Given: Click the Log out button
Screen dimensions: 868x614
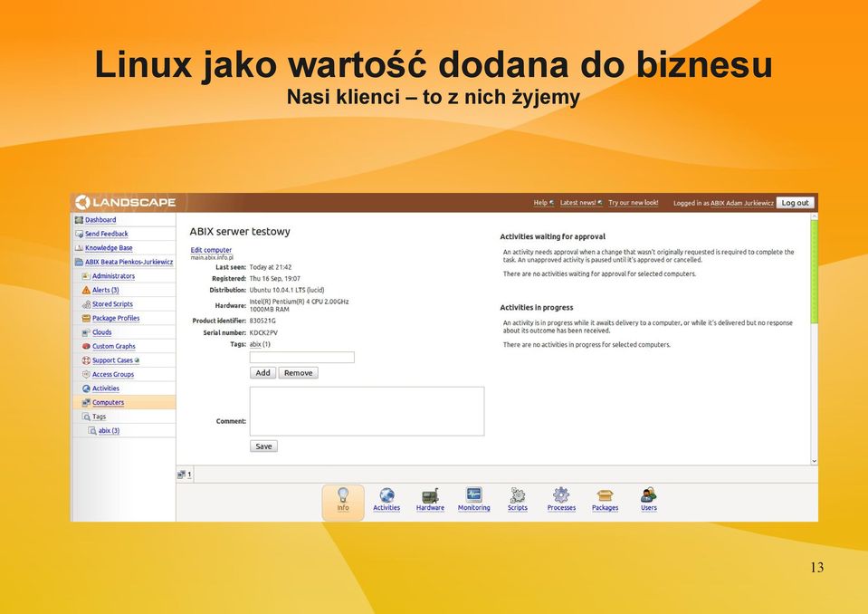Looking at the screenshot, I should click(795, 203).
